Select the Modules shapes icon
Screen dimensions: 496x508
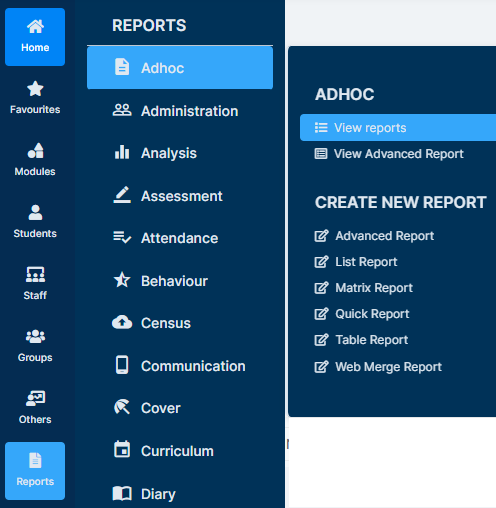(x=35, y=151)
